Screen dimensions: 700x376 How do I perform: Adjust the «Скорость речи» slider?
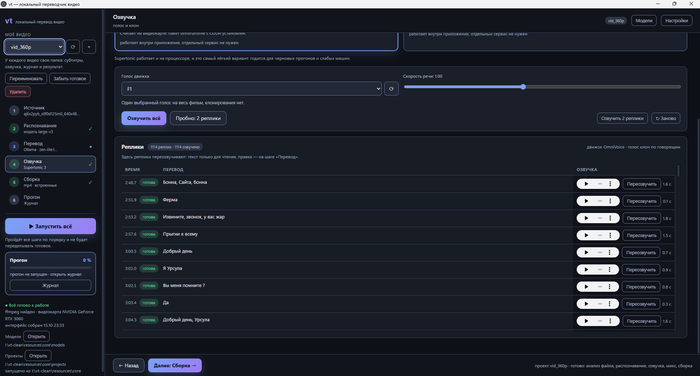(x=542, y=87)
